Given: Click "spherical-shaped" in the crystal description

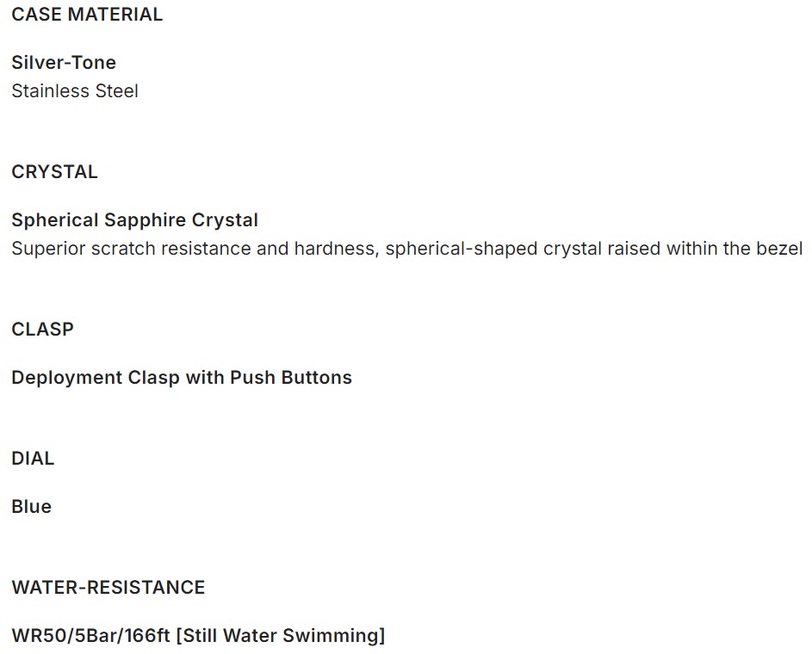Looking at the screenshot, I should pos(461,249).
